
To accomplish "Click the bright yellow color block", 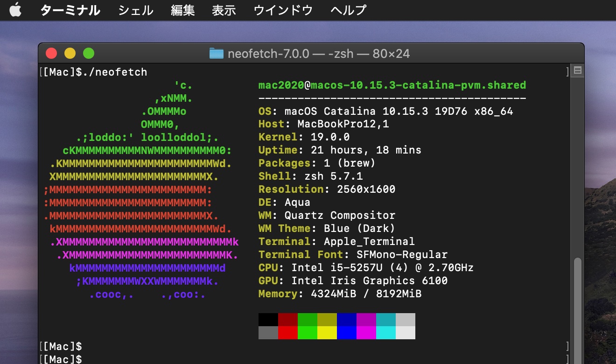I will pyautogui.click(x=327, y=333).
